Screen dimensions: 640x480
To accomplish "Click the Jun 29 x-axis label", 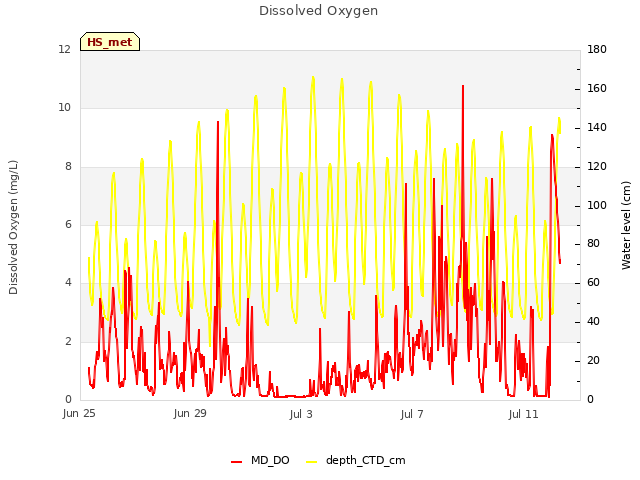I will pyautogui.click(x=190, y=414).
